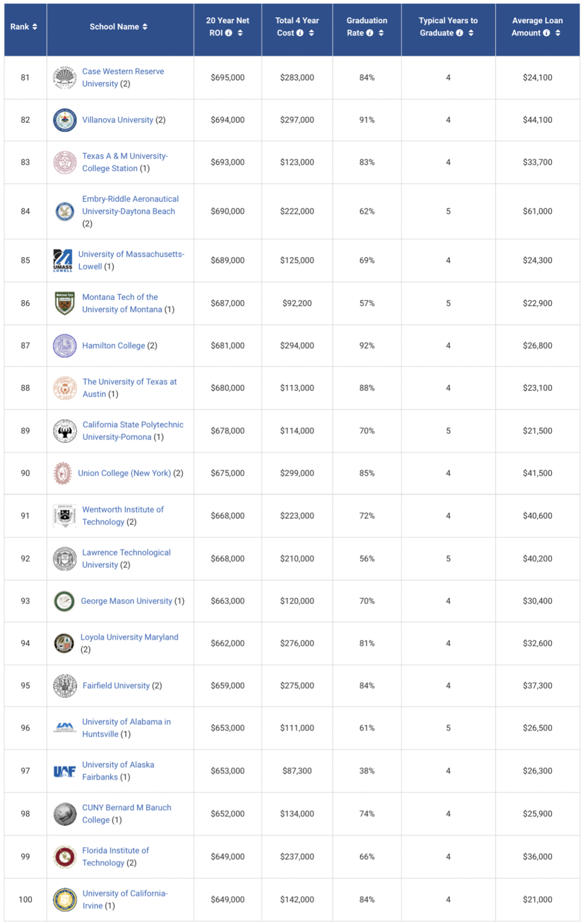Sort by Graduation Rate arrows
This screenshot has height=924, width=583.
point(381,33)
